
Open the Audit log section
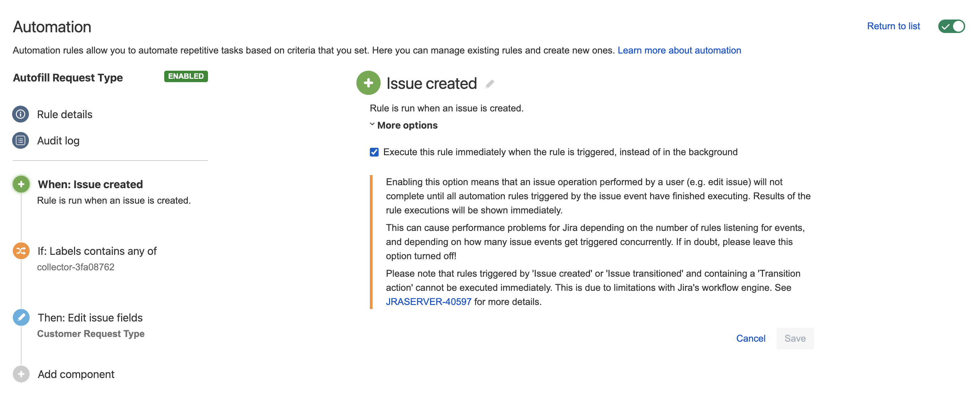[58, 140]
